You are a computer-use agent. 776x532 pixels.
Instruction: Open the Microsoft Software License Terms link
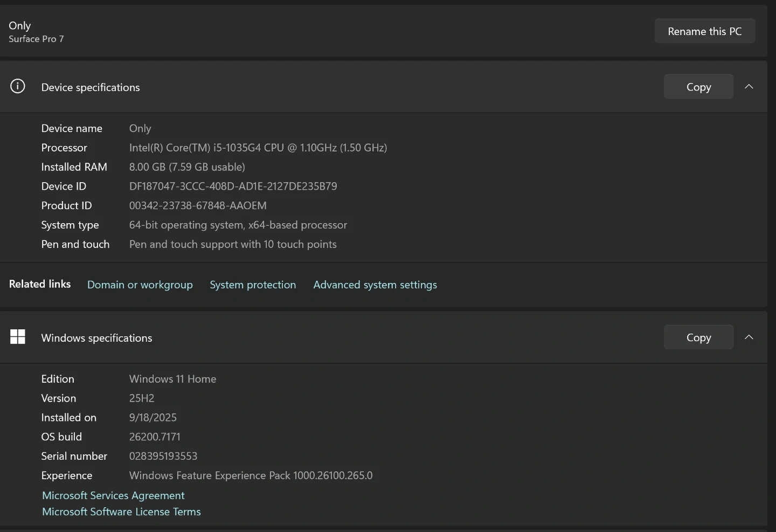pyautogui.click(x=121, y=512)
